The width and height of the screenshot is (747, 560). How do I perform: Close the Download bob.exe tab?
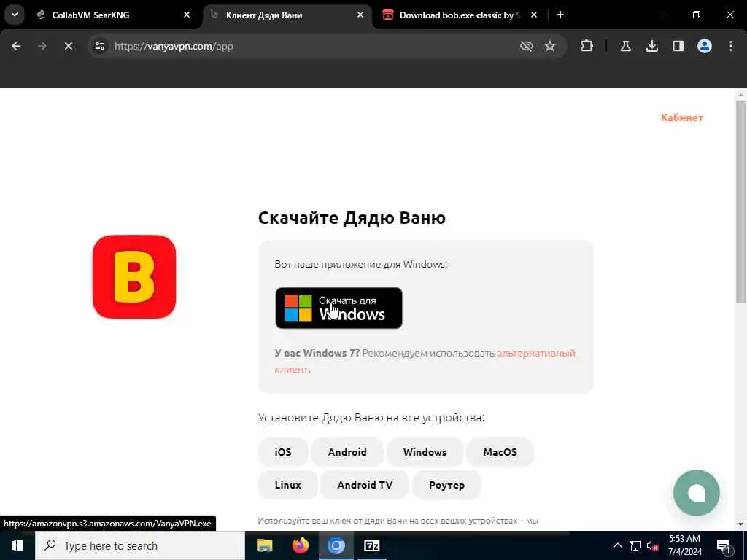(x=533, y=15)
